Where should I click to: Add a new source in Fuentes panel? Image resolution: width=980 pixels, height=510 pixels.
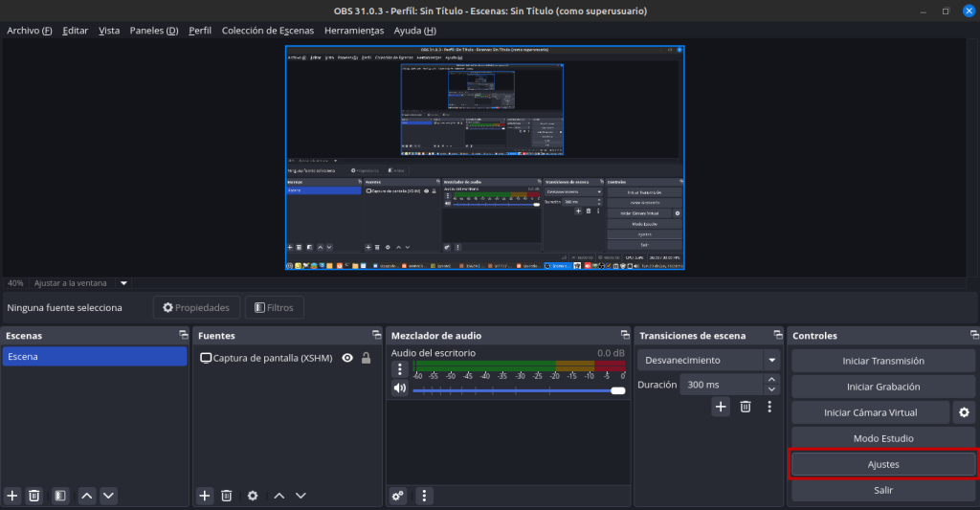tap(205, 496)
